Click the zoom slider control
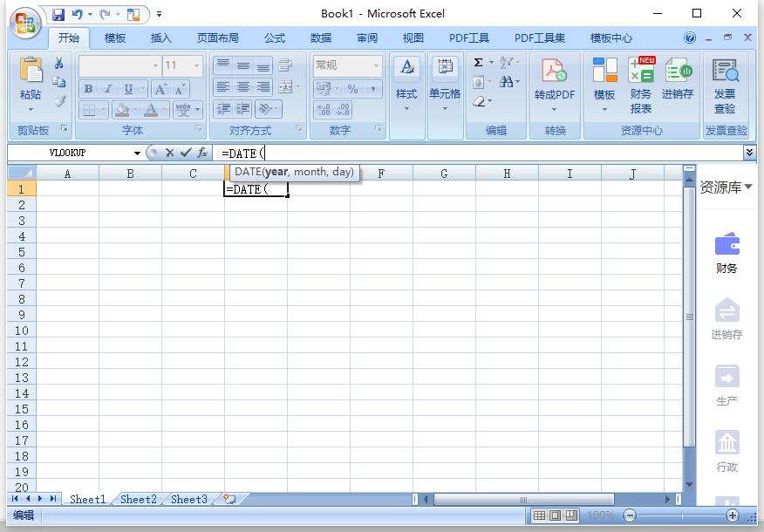764x532 pixels. [682, 515]
